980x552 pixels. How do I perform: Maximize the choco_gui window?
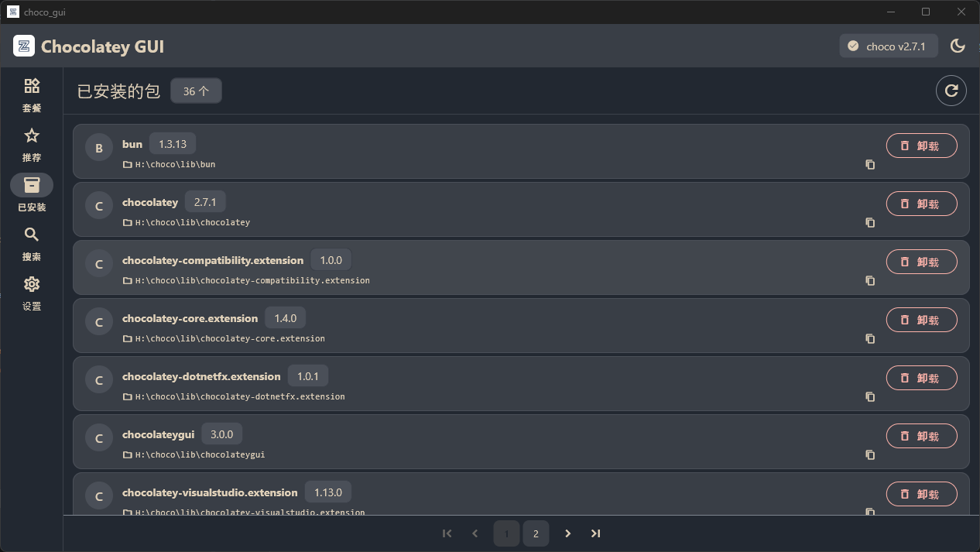[x=926, y=12]
